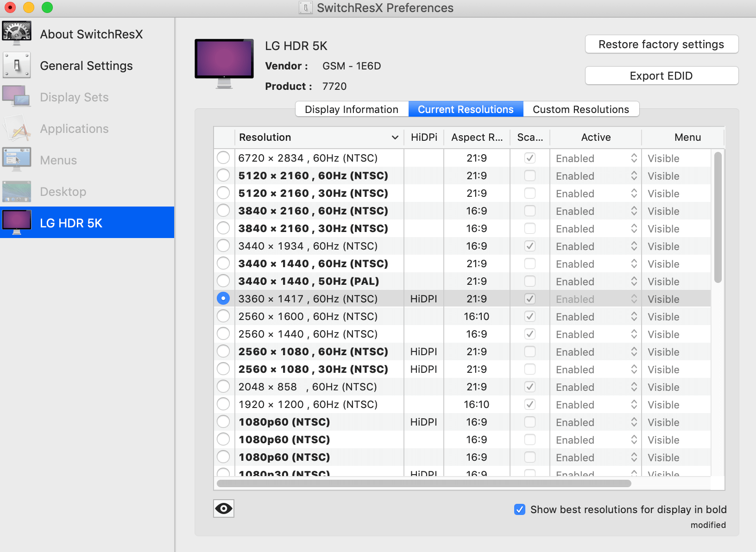Click the Aspect Ratio column header

tap(477, 137)
